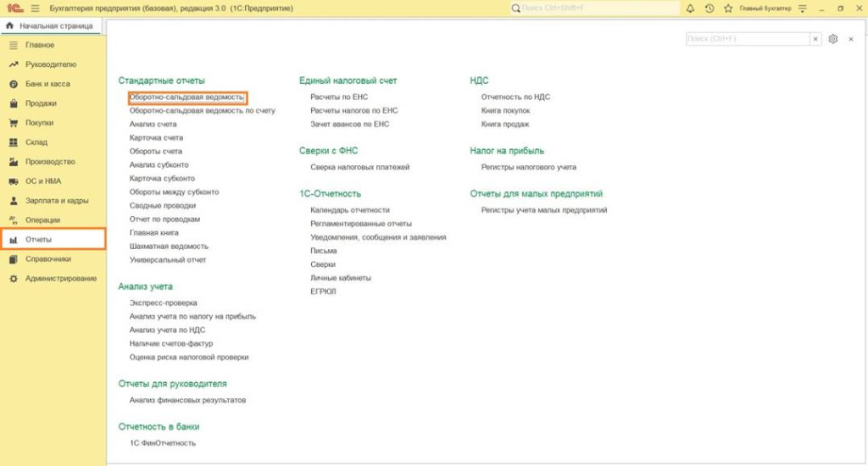Go to the Администрирование section
Screen dimensions: 868x466
point(61,279)
